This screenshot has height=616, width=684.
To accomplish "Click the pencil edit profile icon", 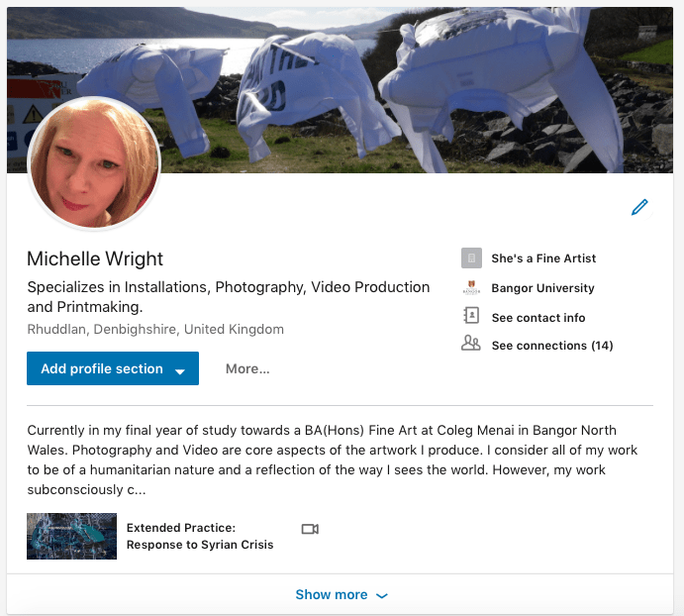I will [x=639, y=207].
